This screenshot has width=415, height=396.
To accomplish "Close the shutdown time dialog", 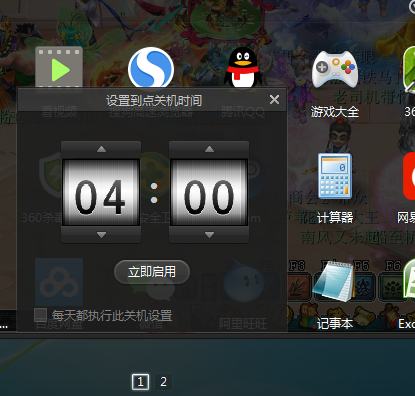I will (274, 99).
